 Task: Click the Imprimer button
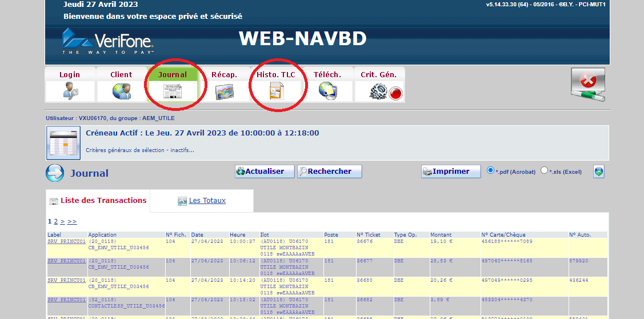[x=451, y=172]
